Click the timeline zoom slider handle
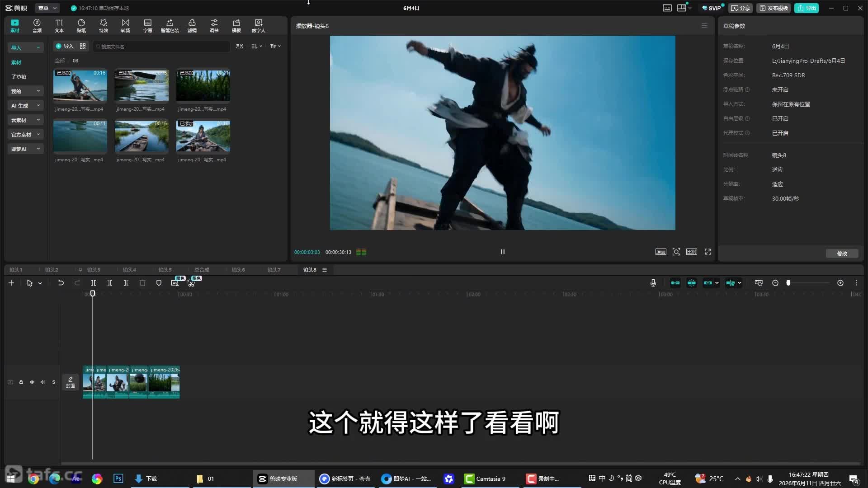The image size is (868, 488). click(x=788, y=283)
